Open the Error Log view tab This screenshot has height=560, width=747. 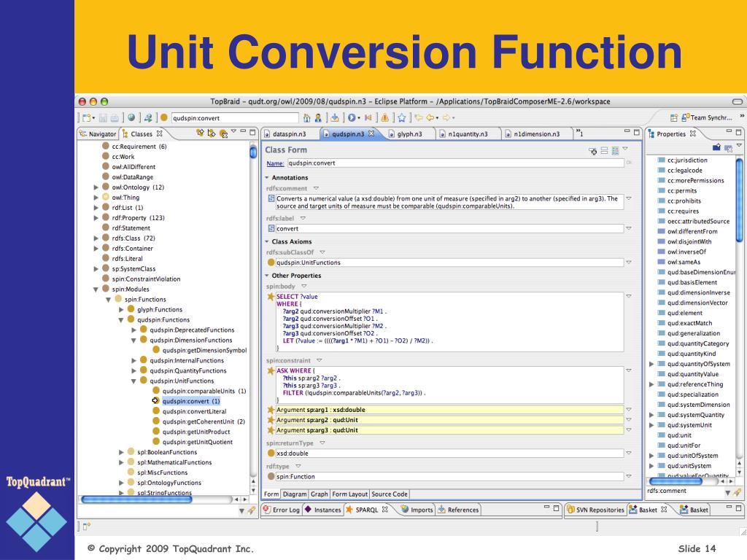[281, 510]
